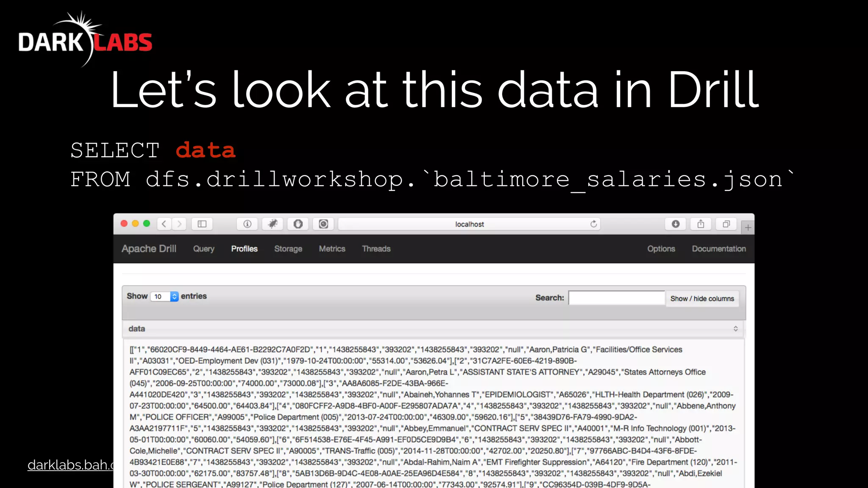Open the Apache Drill home link

click(149, 249)
